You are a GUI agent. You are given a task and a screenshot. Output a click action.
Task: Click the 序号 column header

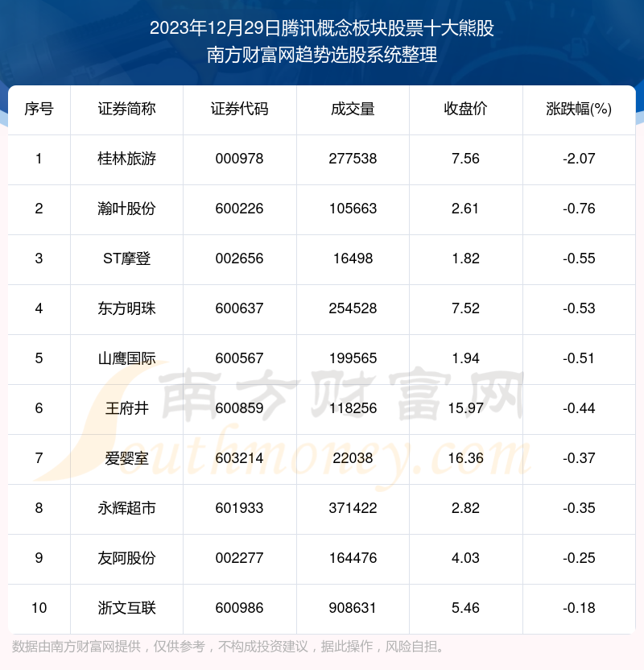pyautogui.click(x=39, y=110)
